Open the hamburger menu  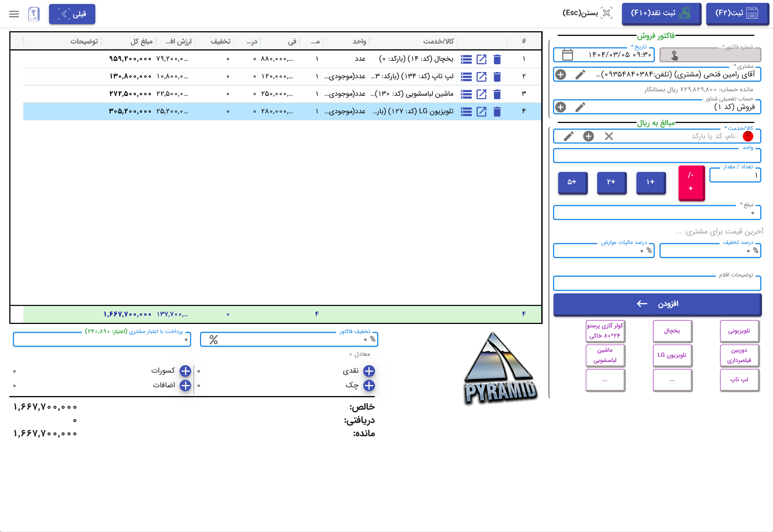(x=14, y=14)
